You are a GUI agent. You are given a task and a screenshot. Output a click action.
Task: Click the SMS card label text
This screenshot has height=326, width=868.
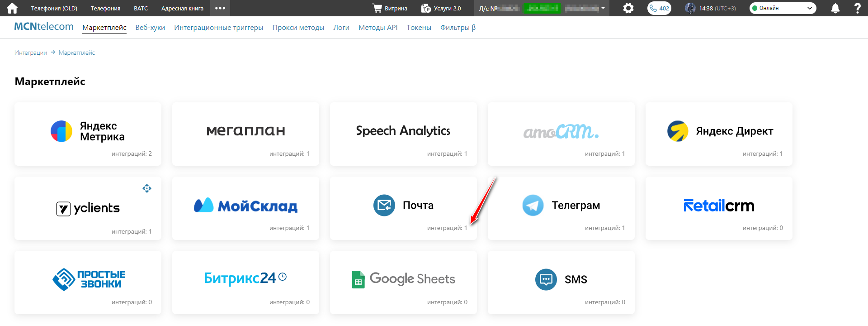coord(576,280)
